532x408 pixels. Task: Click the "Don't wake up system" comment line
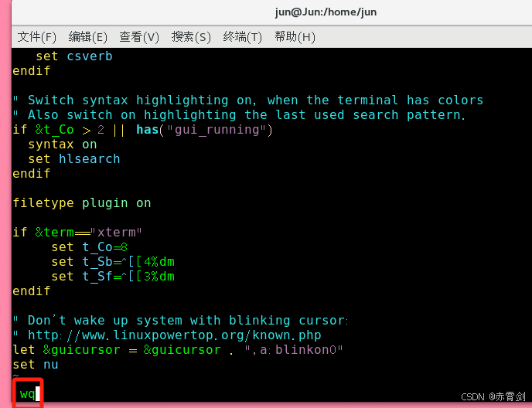point(180,321)
